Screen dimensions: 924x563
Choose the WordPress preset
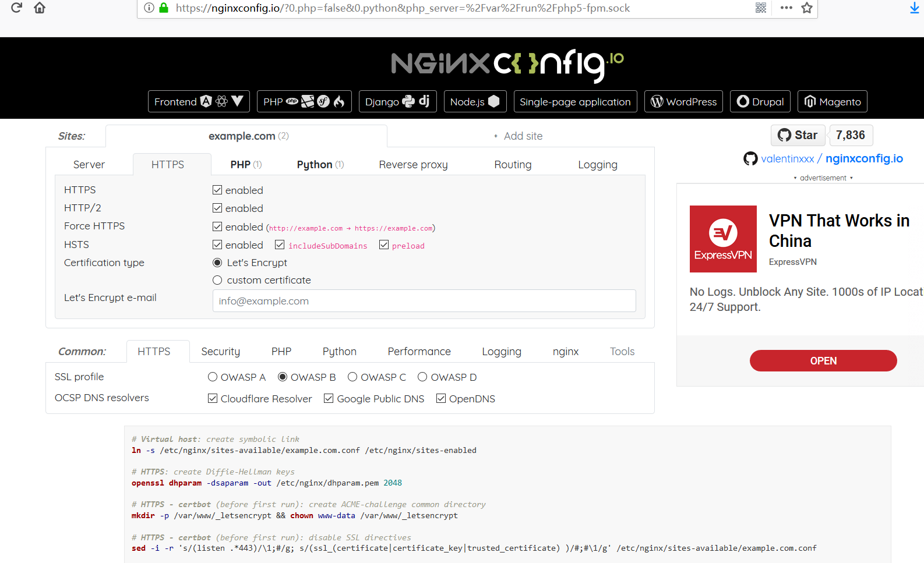pos(683,101)
